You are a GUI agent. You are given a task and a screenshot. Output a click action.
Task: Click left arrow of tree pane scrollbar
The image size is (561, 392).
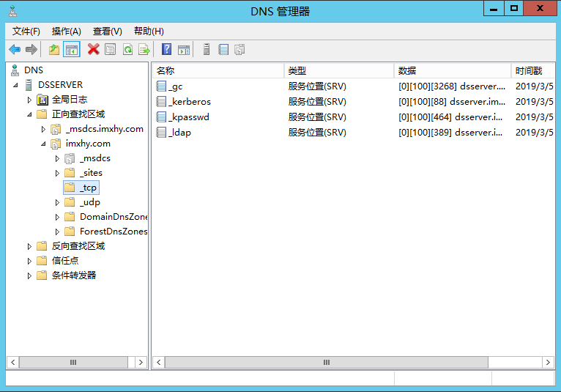pyautogui.click(x=13, y=362)
